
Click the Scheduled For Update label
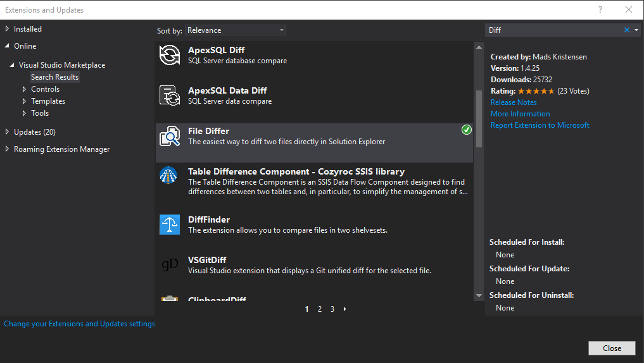[x=529, y=269]
